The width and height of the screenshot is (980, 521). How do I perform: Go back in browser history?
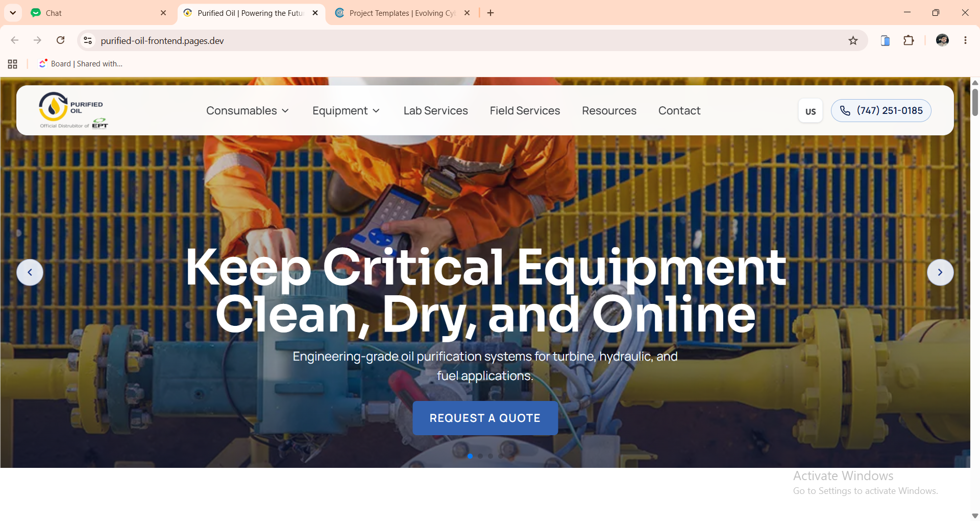tap(15, 40)
